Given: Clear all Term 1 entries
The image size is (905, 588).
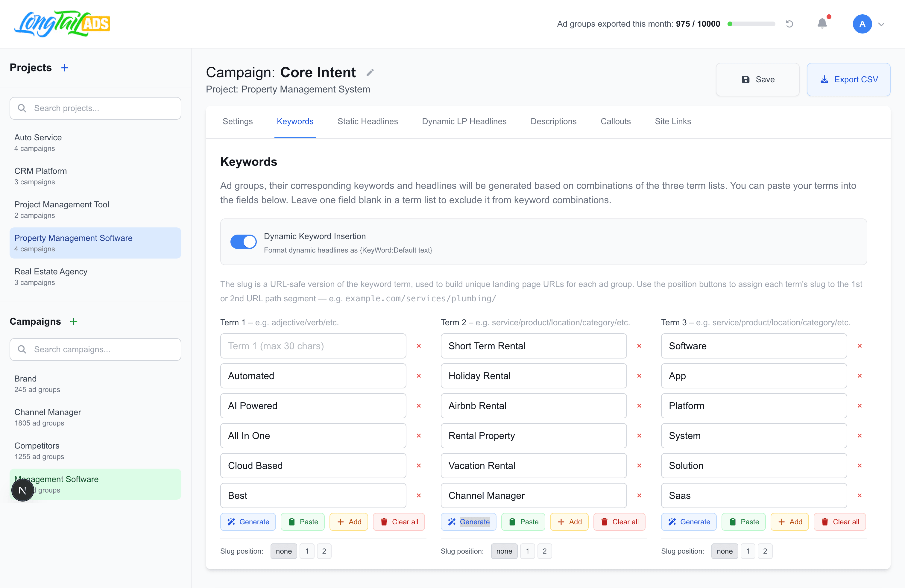Looking at the screenshot, I should click(x=399, y=522).
